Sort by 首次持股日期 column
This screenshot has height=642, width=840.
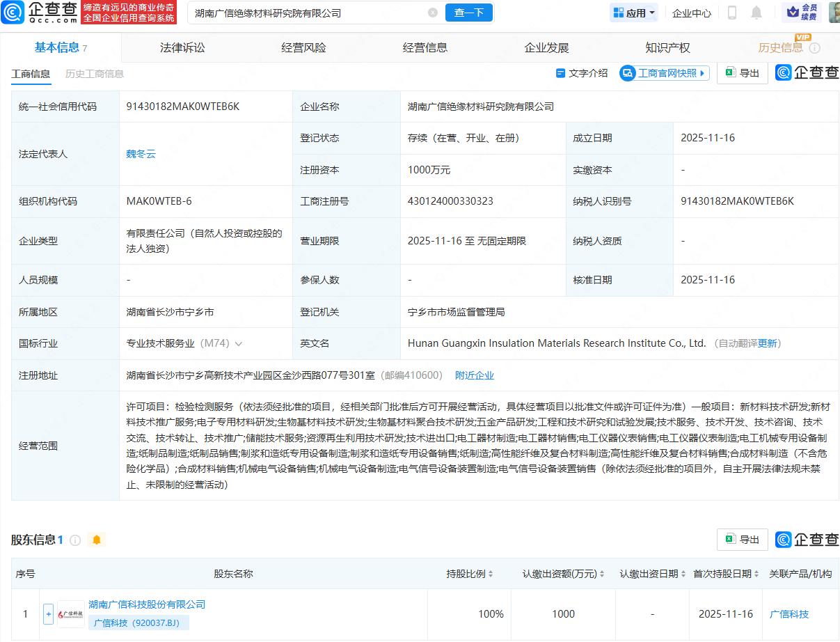pyautogui.click(x=756, y=574)
